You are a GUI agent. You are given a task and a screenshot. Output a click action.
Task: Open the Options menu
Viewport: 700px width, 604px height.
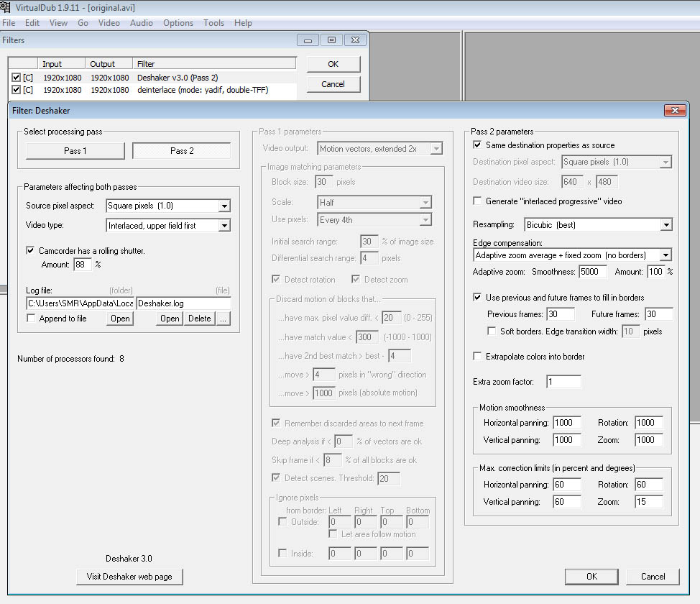[x=178, y=23]
